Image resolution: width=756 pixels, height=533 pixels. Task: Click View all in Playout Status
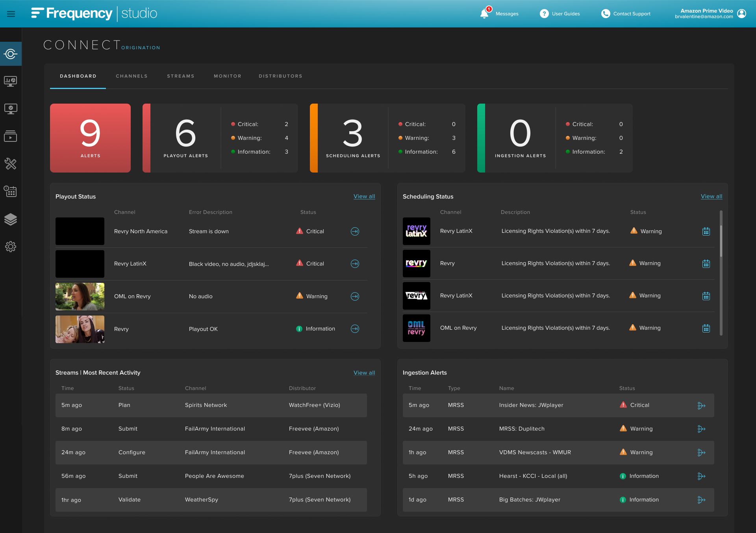point(364,196)
